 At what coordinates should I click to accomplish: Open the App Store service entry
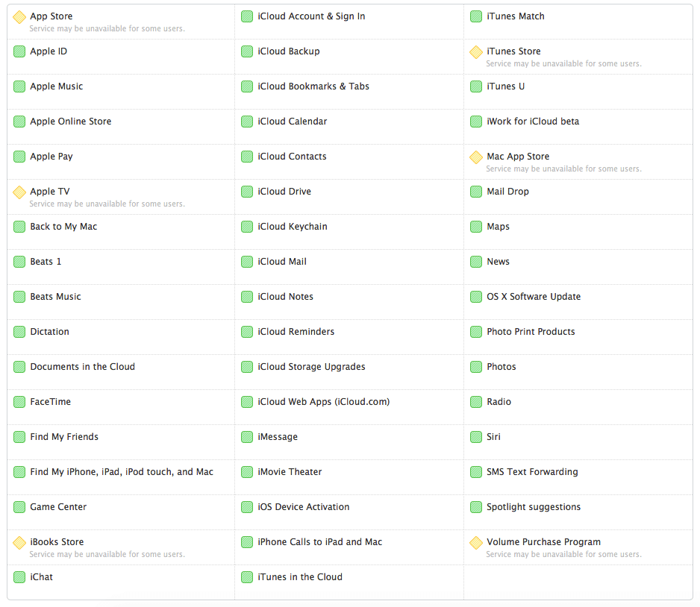(121, 22)
